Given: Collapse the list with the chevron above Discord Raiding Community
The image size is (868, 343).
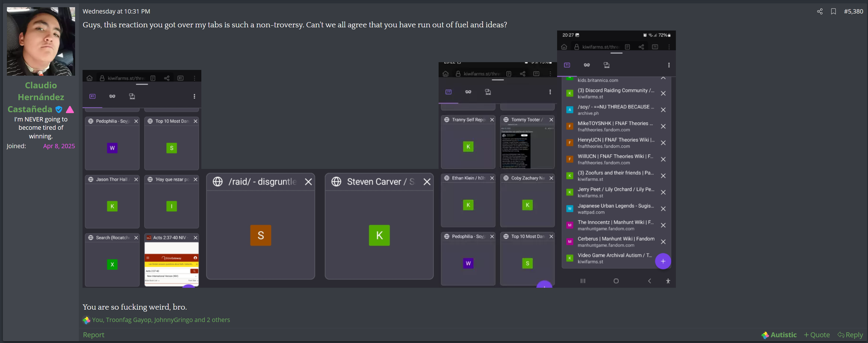Looking at the screenshot, I should click(x=663, y=78).
